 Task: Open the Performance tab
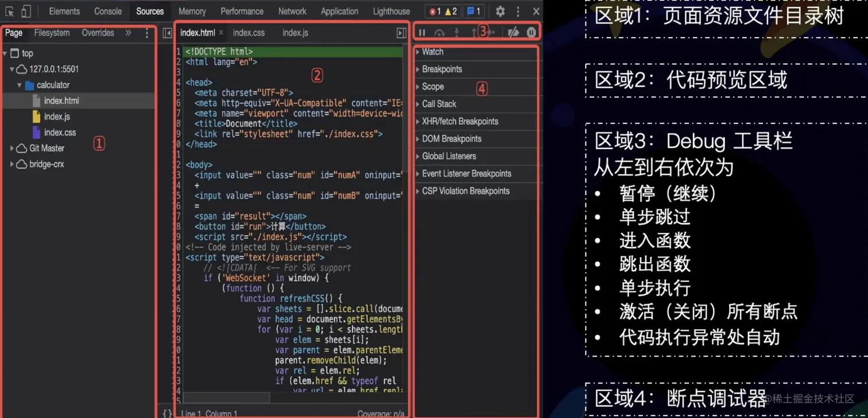(242, 11)
